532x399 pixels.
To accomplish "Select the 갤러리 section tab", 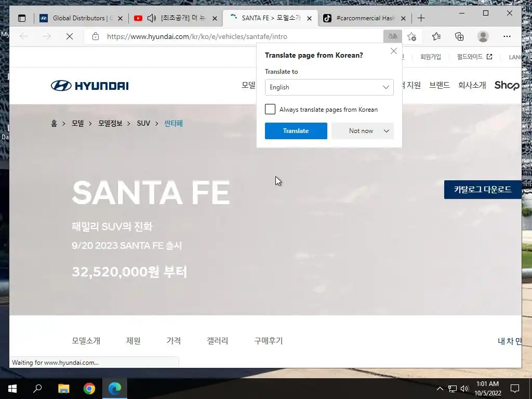I will click(x=218, y=341).
